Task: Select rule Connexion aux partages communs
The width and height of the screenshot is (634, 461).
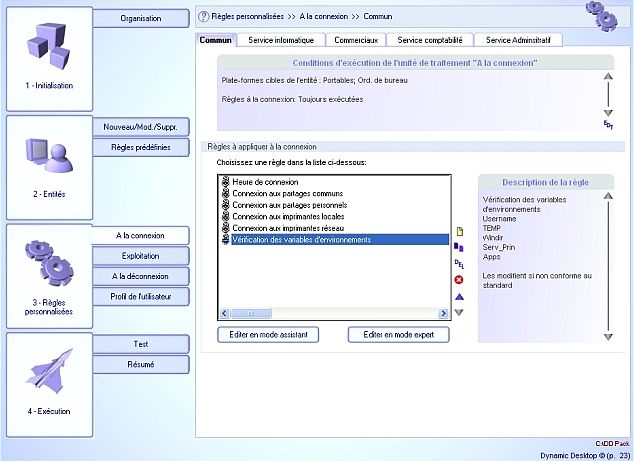Action: [287, 193]
